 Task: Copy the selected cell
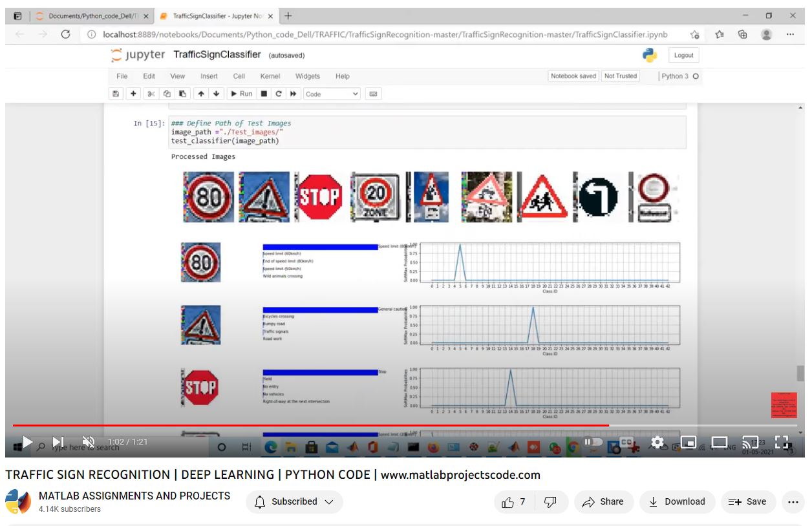click(167, 94)
